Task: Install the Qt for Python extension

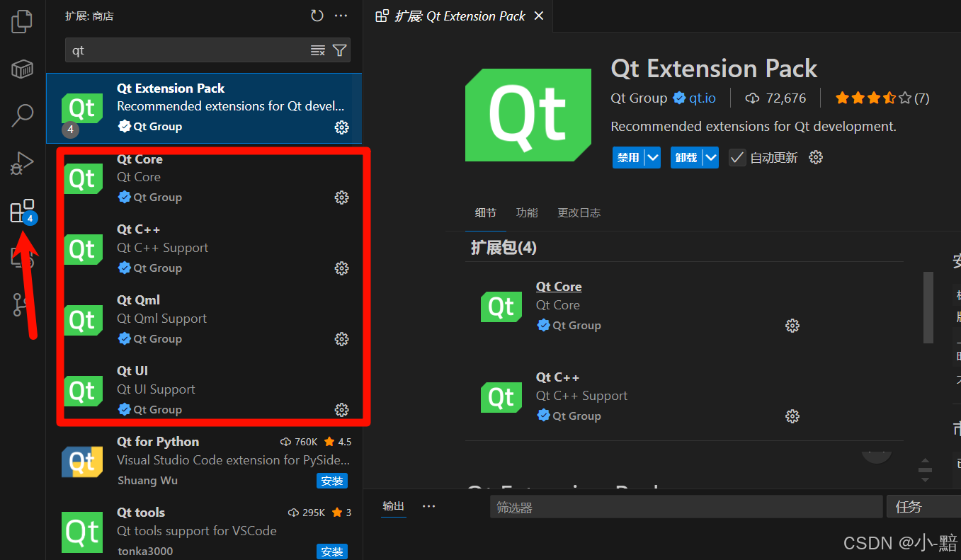Action: coord(332,481)
